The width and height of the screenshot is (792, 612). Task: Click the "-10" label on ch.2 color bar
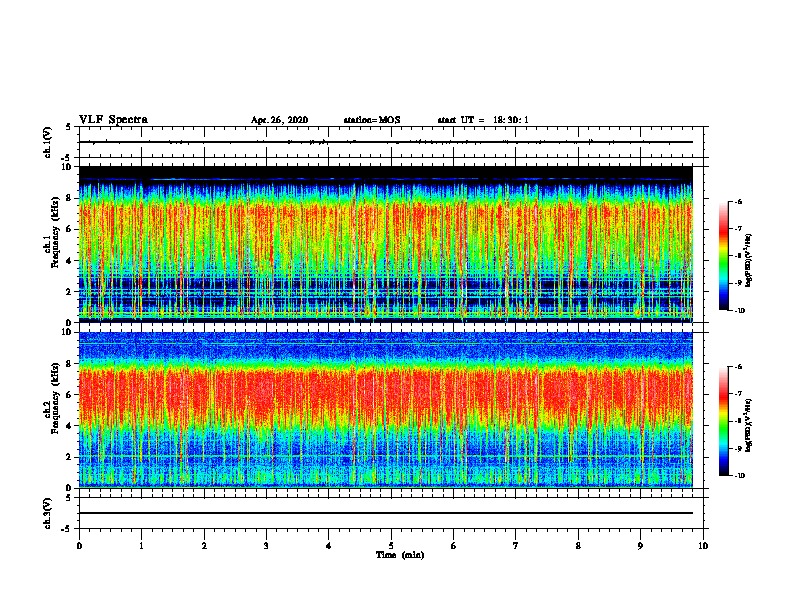pos(740,476)
